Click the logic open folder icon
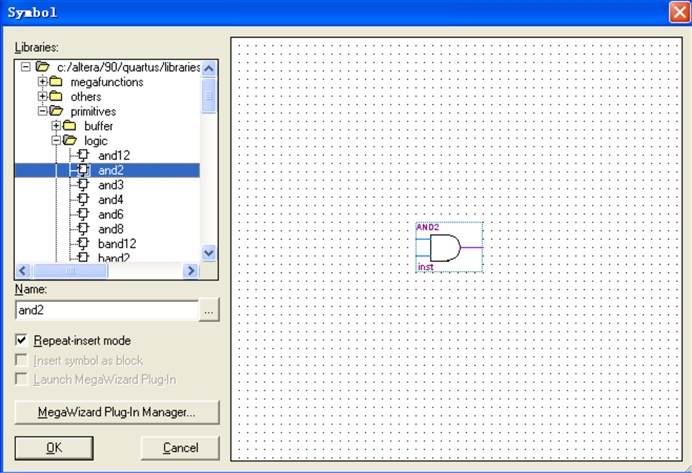The height and width of the screenshot is (473, 692). (x=70, y=140)
